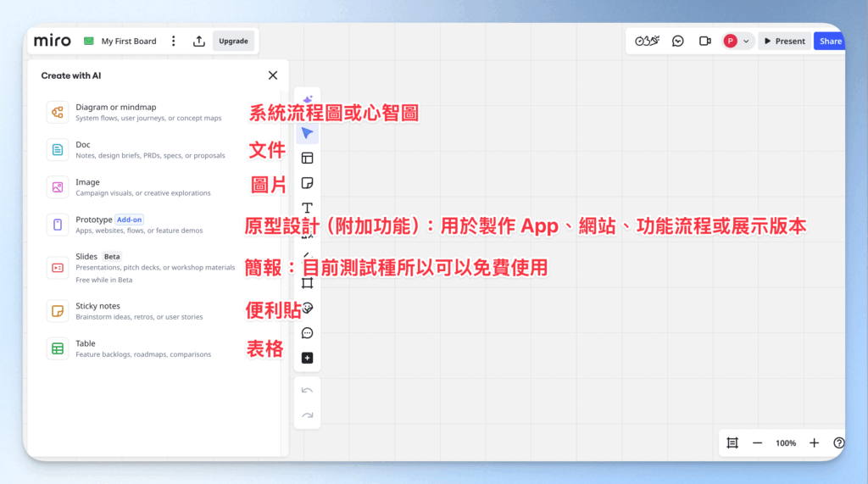Zoom in with plus button
Viewport: 868px width, 484px height.
814,443
